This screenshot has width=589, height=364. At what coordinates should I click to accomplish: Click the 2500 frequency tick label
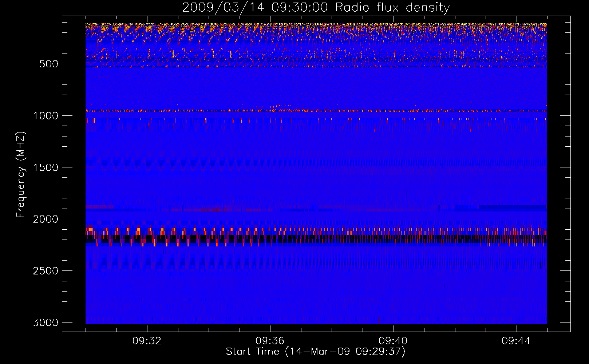point(46,271)
